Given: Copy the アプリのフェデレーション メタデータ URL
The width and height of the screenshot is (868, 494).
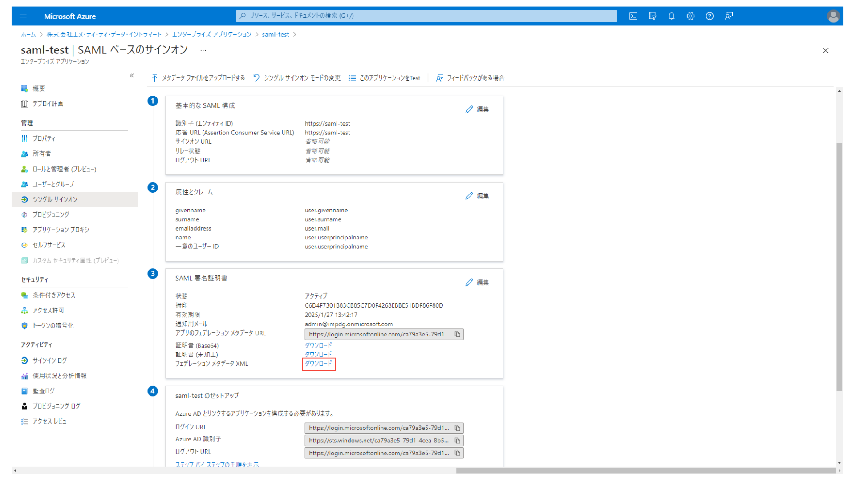Looking at the screenshot, I should click(458, 334).
